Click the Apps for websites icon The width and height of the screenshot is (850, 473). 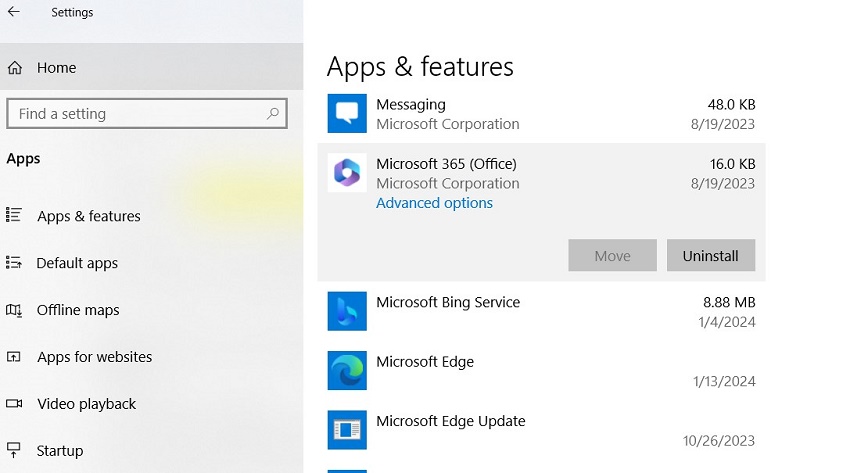(14, 357)
